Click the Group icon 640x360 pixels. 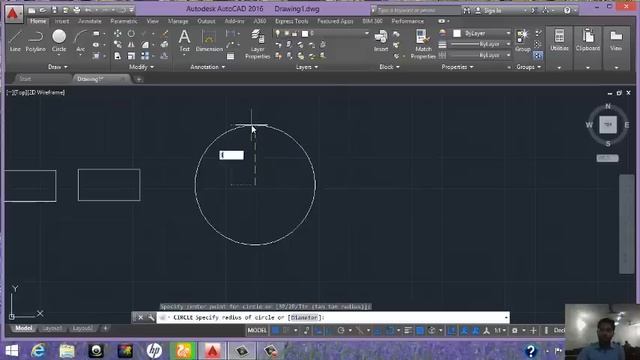click(522, 41)
